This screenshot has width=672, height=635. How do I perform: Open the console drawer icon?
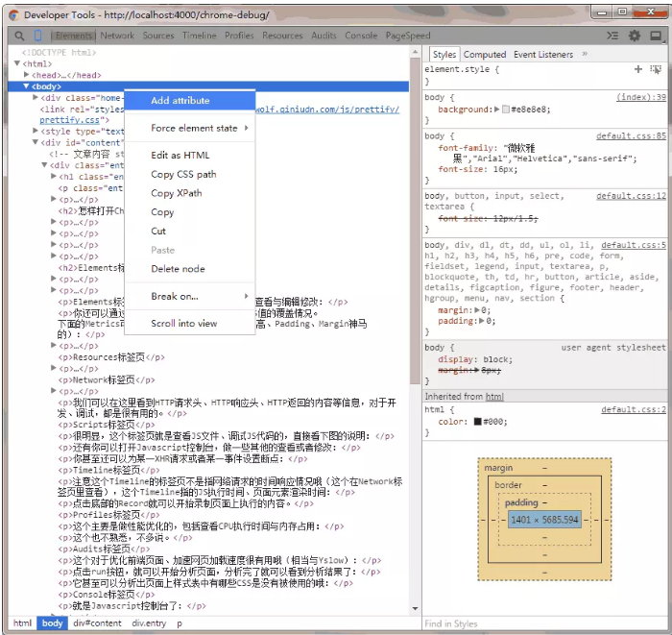tap(612, 36)
